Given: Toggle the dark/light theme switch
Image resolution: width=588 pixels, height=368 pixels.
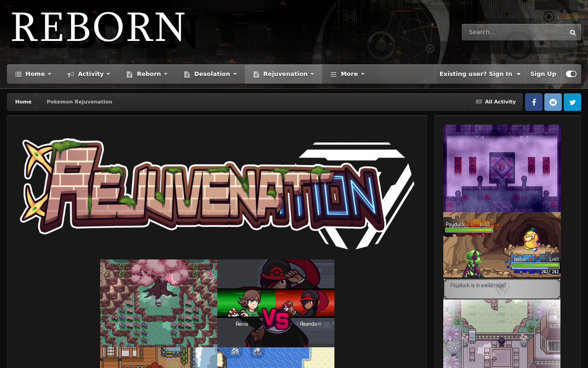Looking at the screenshot, I should (571, 74).
